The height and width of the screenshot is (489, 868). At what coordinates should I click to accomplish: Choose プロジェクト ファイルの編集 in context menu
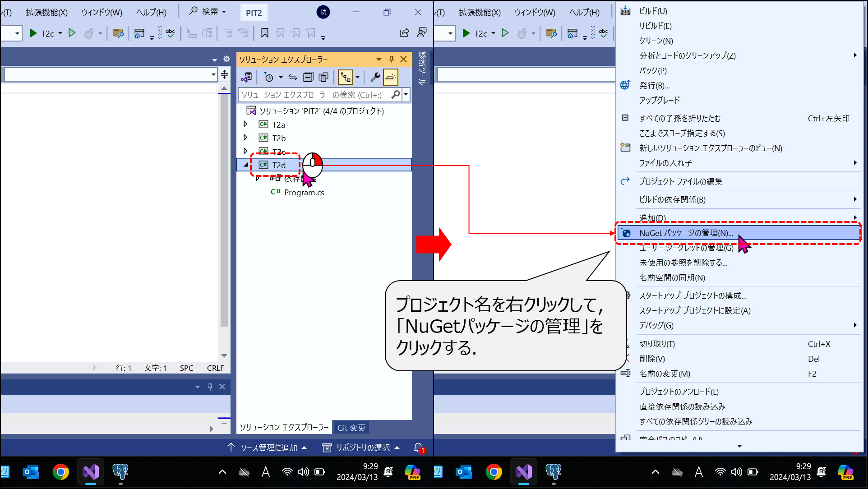click(x=681, y=181)
